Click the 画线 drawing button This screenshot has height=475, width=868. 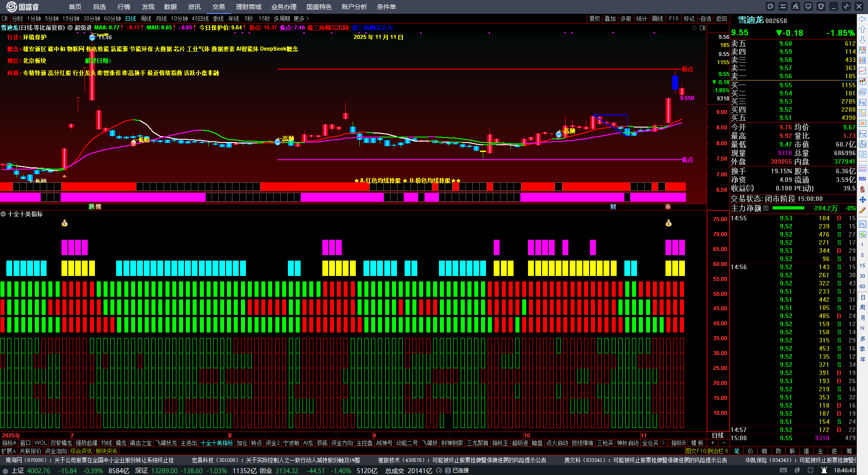coord(658,19)
